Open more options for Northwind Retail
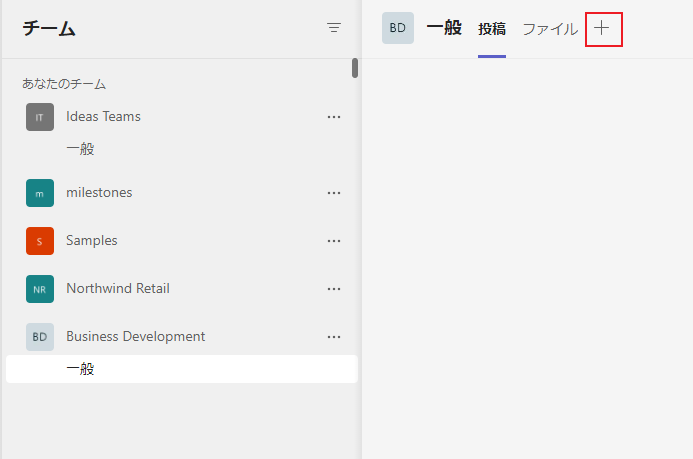The image size is (693, 459). tap(334, 289)
